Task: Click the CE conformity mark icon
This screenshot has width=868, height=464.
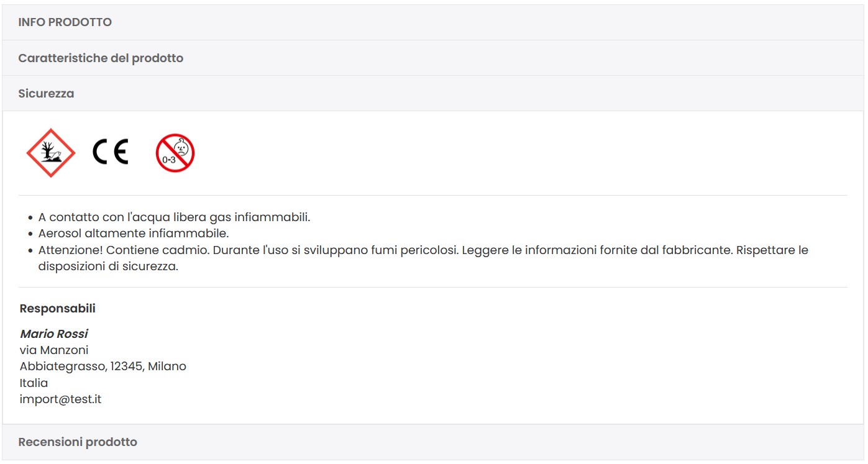Action: point(111,152)
